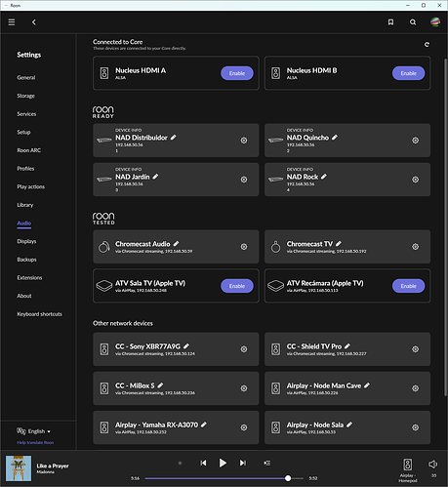
Task: Rename NAD Rock with pencil icon
Action: point(324,177)
